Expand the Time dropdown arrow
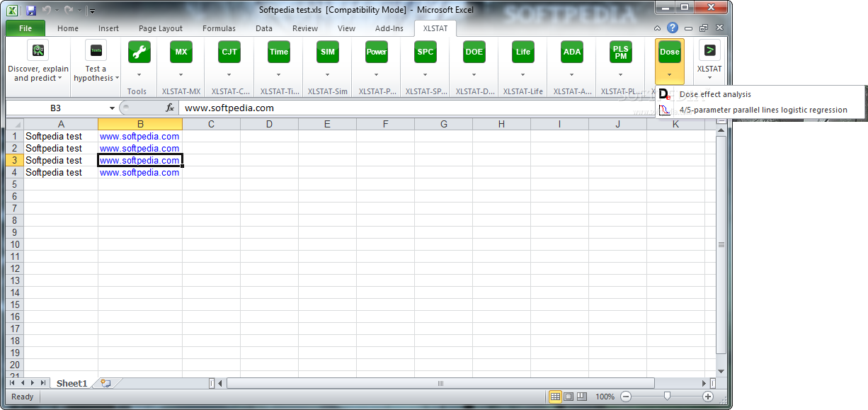 click(279, 74)
